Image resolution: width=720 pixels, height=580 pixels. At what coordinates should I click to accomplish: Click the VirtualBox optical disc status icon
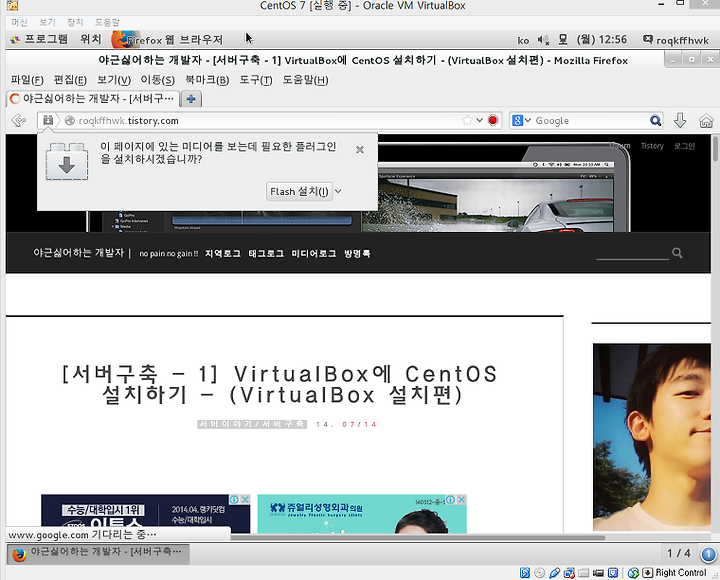click(540, 573)
